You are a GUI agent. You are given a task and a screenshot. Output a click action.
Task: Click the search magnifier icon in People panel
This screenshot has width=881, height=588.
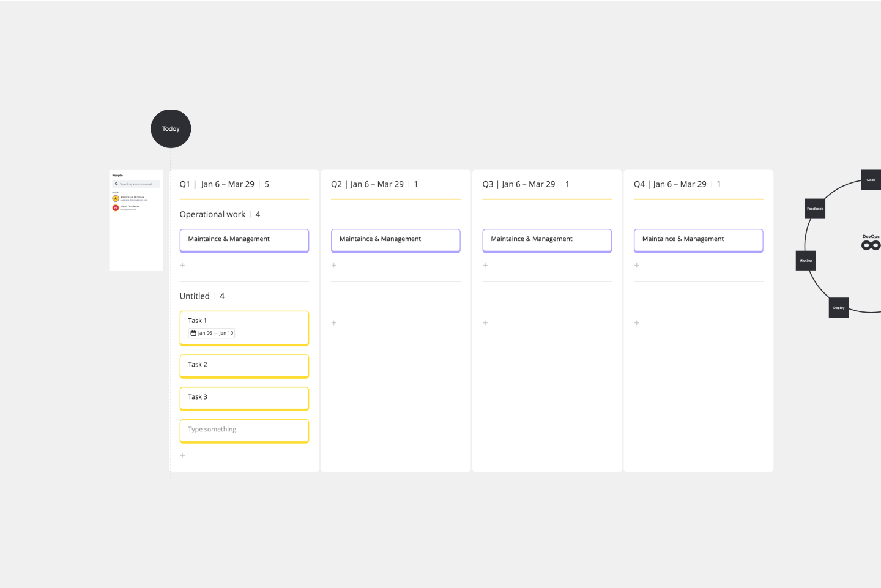116,184
